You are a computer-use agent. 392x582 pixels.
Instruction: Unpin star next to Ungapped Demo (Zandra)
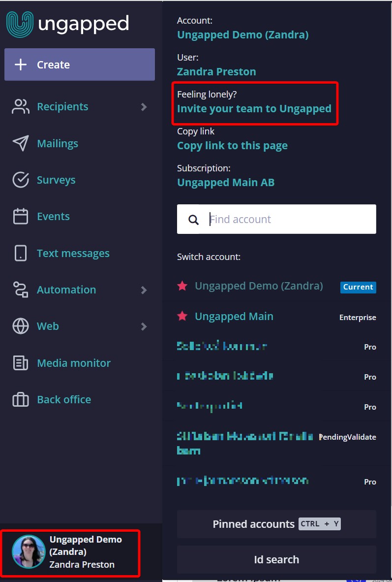coord(182,286)
